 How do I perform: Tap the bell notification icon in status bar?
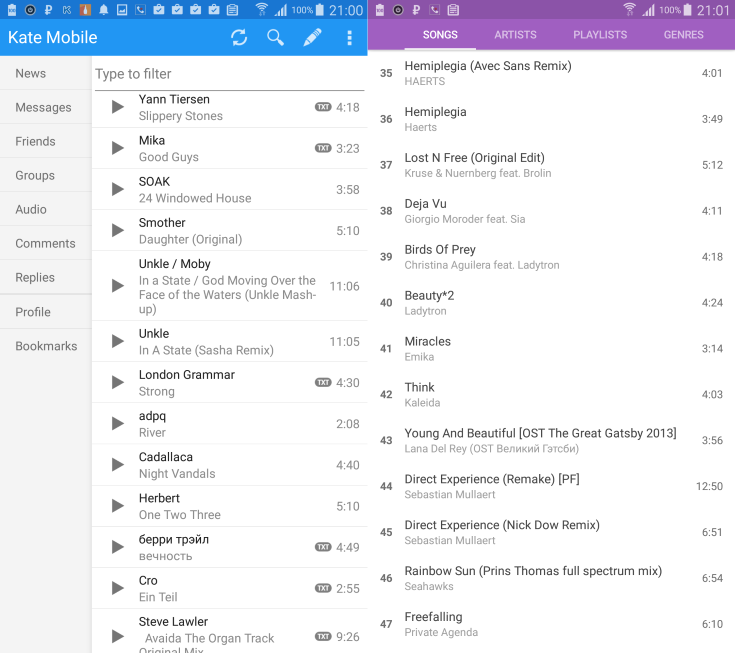pyautogui.click(x=104, y=9)
